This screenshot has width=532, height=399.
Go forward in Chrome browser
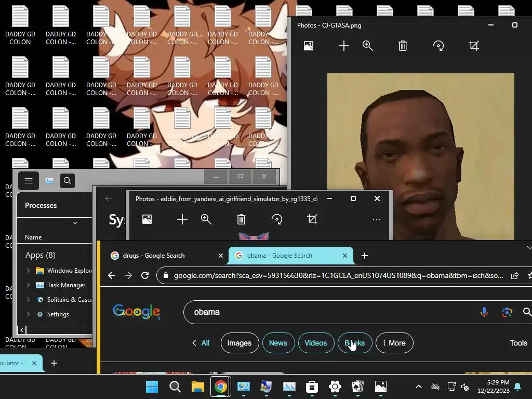(x=128, y=275)
